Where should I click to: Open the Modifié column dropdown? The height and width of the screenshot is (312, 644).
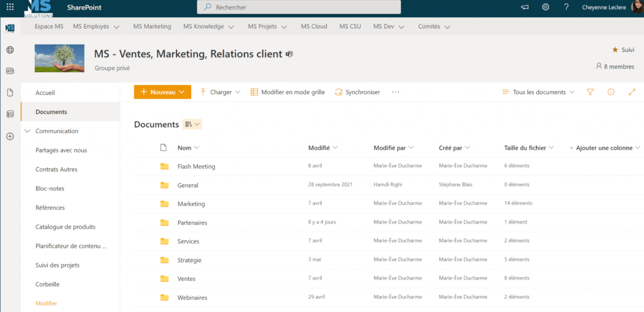pos(323,148)
